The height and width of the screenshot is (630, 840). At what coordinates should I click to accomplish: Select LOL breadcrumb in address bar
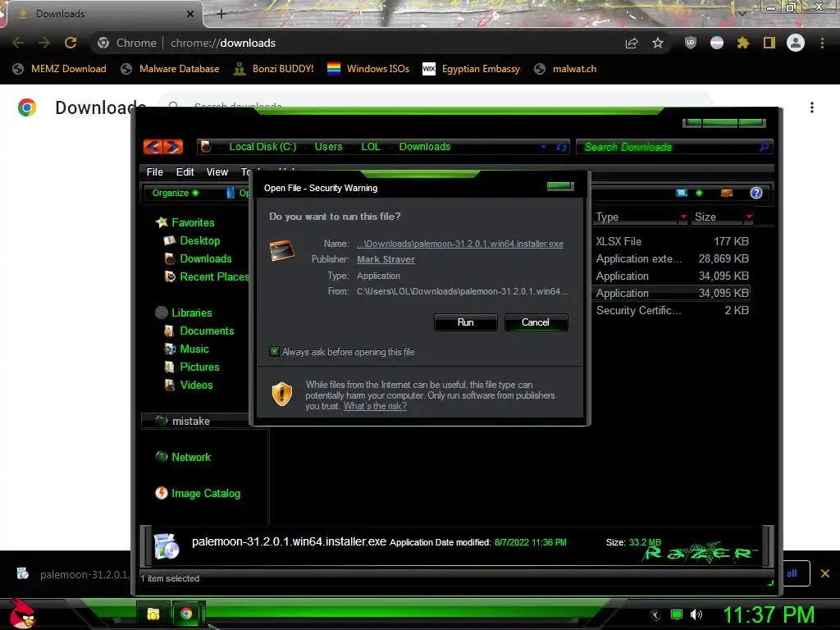point(371,147)
